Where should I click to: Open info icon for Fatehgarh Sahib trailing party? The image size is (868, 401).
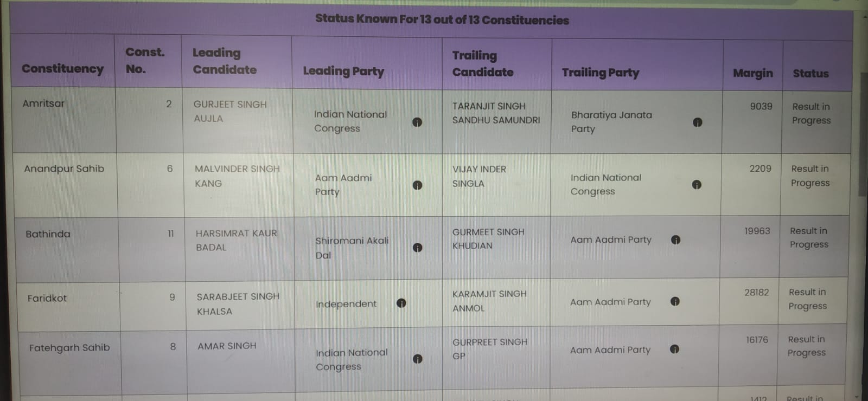[674, 349]
